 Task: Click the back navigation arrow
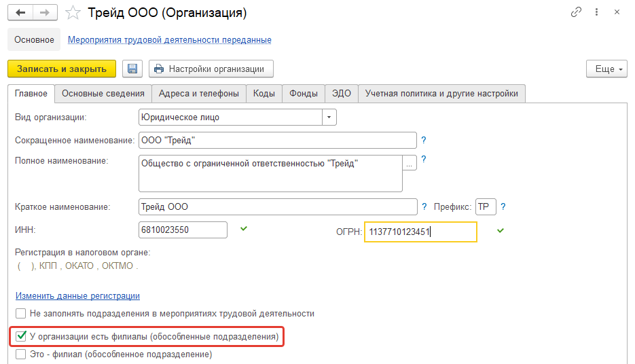(22, 13)
